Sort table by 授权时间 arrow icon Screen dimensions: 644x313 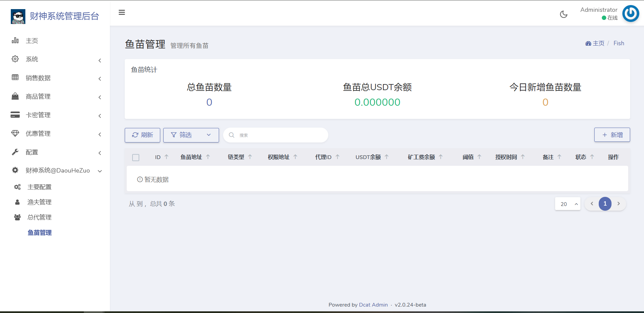[x=523, y=157]
